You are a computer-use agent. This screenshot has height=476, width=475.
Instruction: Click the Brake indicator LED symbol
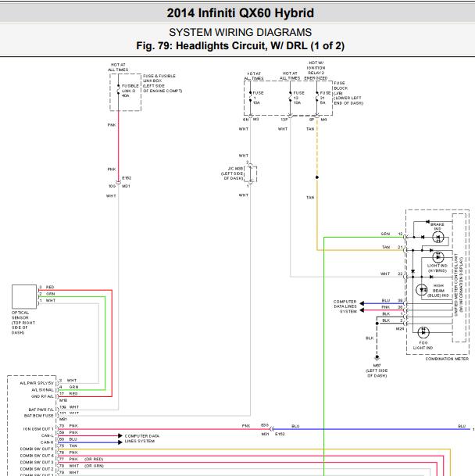[437, 237]
